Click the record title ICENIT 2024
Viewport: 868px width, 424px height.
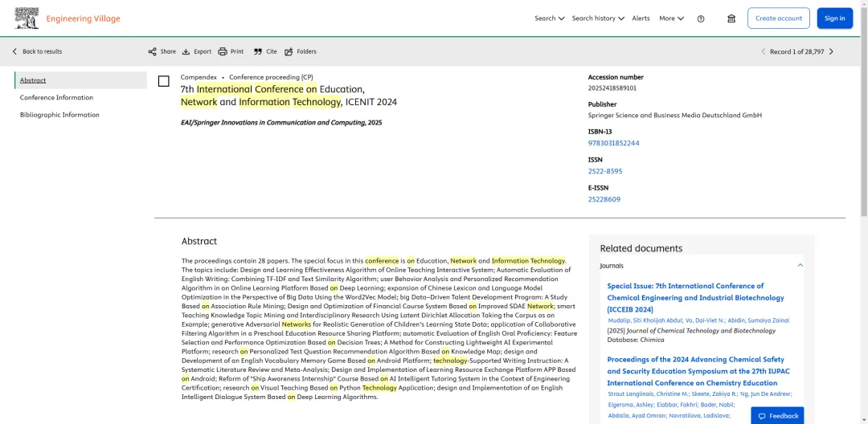pos(289,96)
